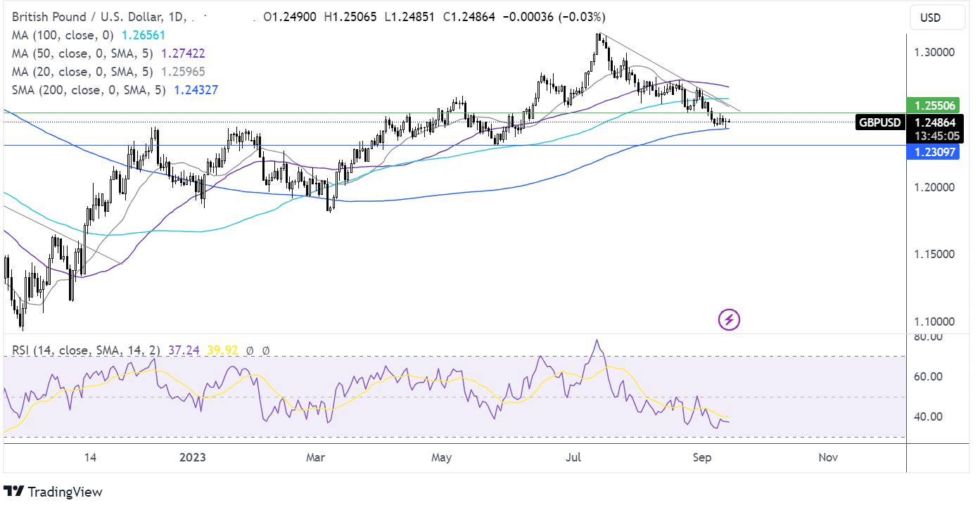
Task: Click the Jul label on the time axis
Action: (x=574, y=458)
